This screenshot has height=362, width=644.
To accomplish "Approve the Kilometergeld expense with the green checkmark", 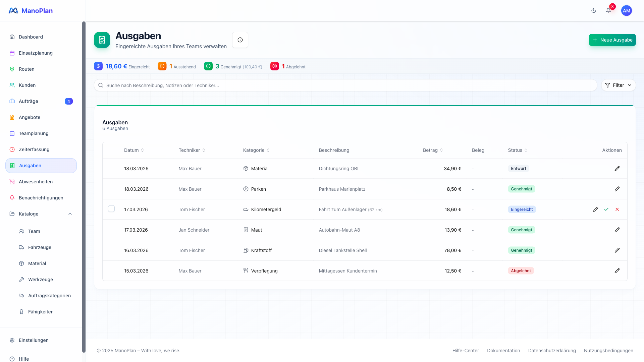I will [606, 209].
